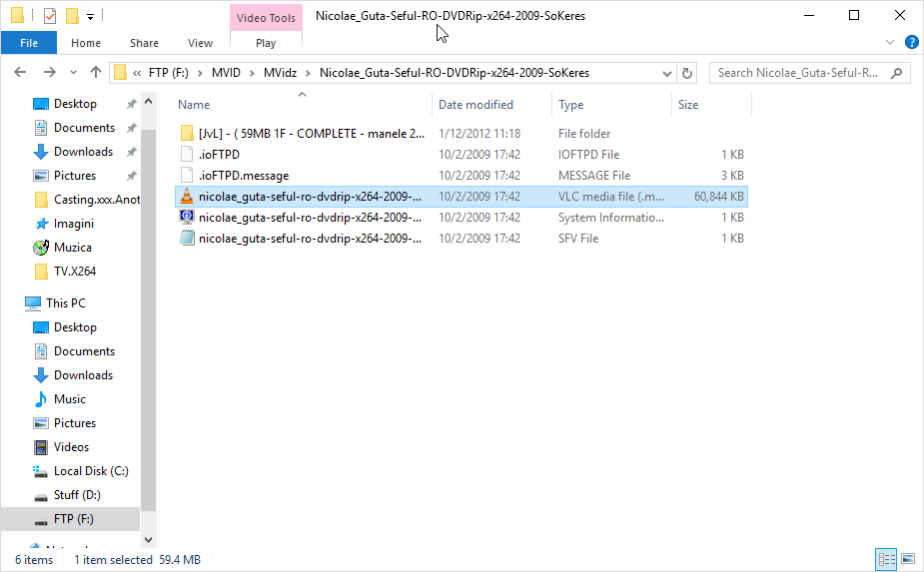Expand the ribbon with the chevron
The image size is (924, 572).
890,42
